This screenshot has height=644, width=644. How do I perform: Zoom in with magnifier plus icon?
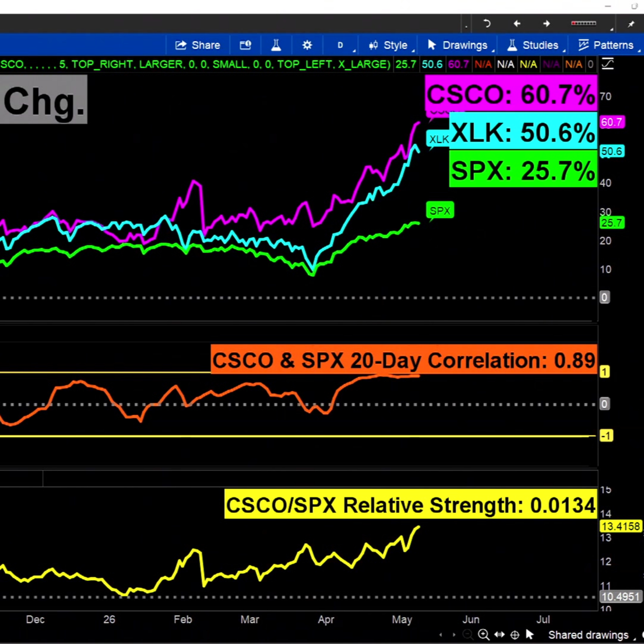[484, 635]
